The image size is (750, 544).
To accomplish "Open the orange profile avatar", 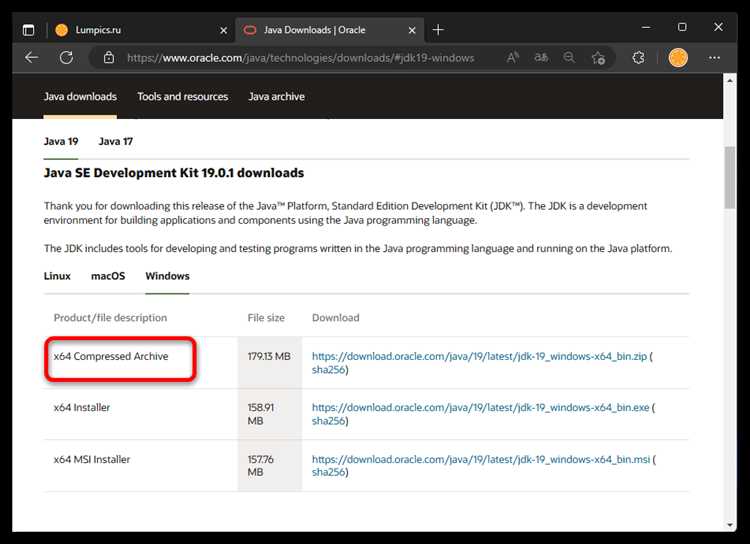I will [x=678, y=58].
